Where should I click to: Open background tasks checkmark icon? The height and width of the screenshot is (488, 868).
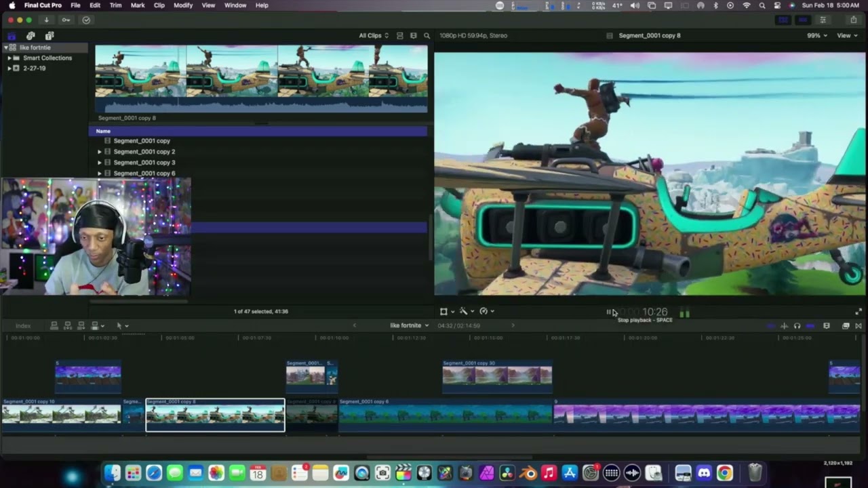pos(86,20)
